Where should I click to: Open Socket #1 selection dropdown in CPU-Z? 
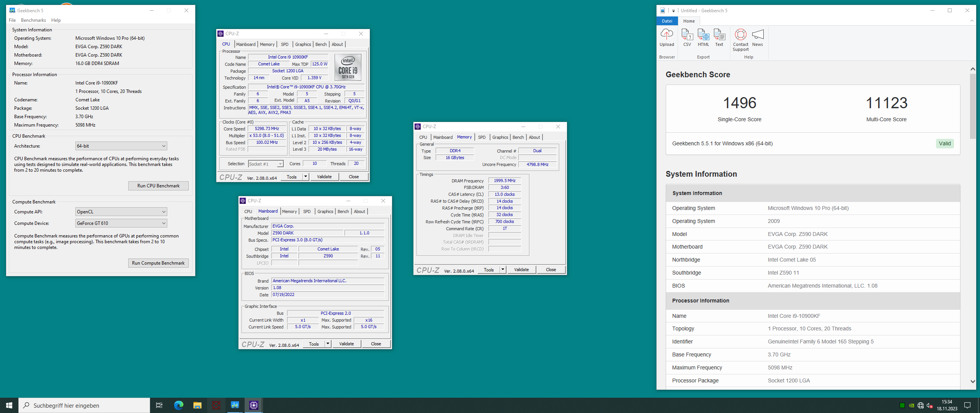click(266, 164)
